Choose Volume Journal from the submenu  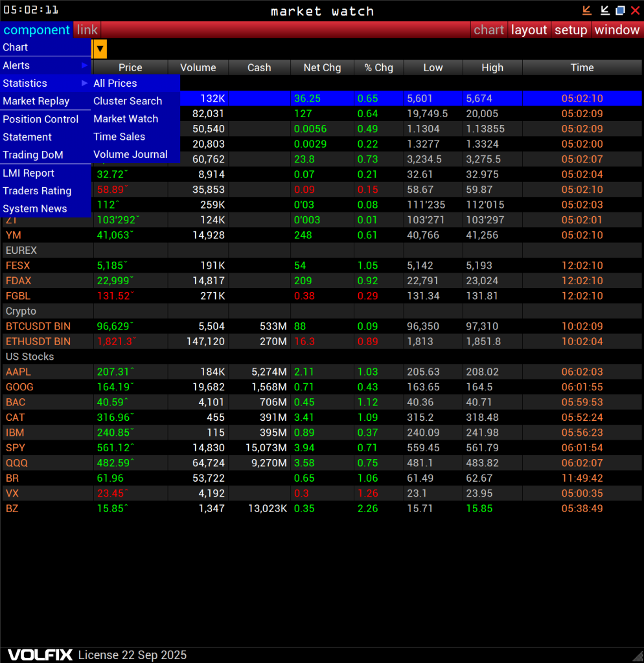[x=135, y=154]
